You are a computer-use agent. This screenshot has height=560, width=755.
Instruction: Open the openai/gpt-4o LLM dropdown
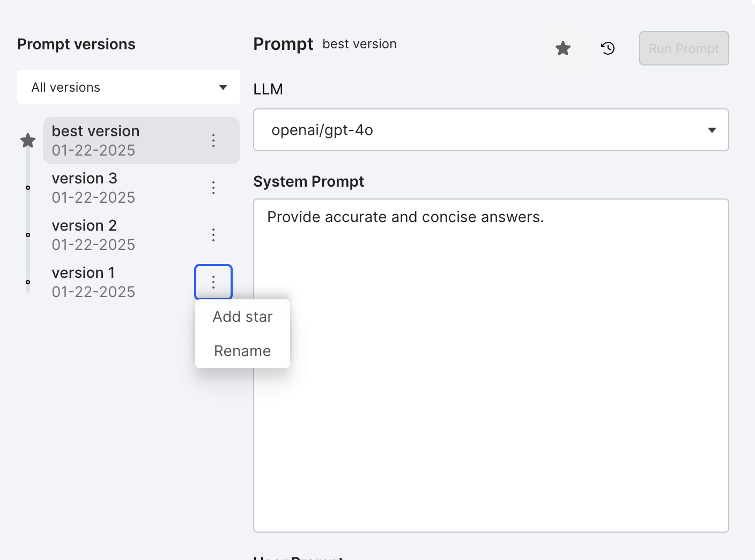point(491,130)
